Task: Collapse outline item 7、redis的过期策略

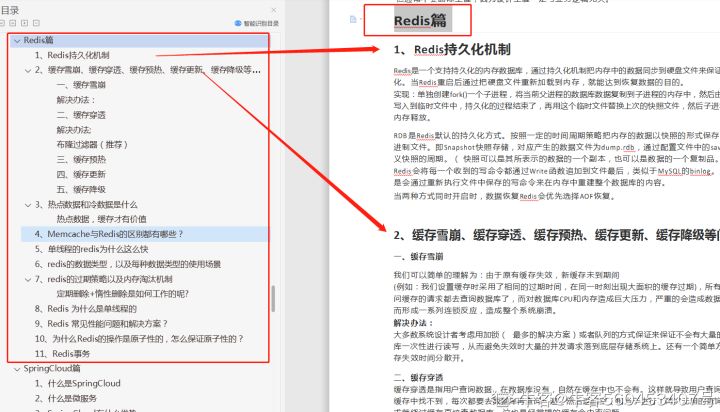Action: [x=28, y=279]
